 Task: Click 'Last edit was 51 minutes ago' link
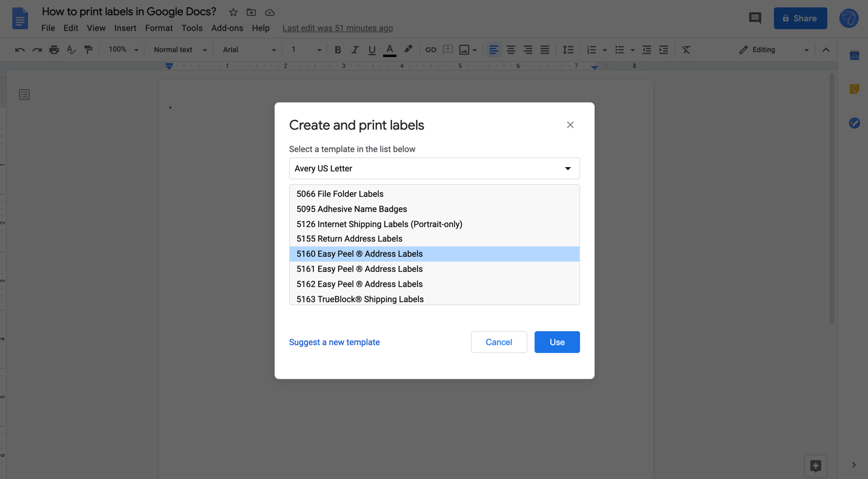(x=338, y=28)
